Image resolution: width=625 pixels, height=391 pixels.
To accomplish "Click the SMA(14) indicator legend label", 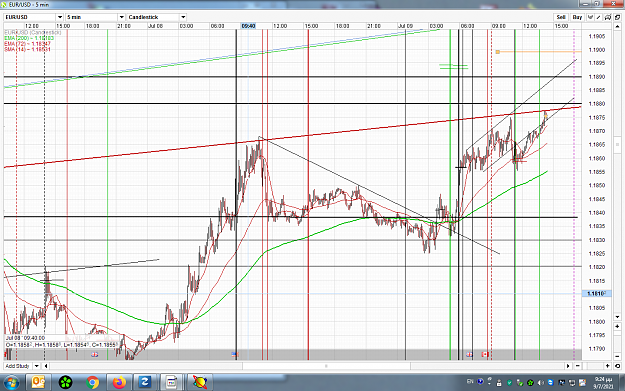I will click(28, 49).
